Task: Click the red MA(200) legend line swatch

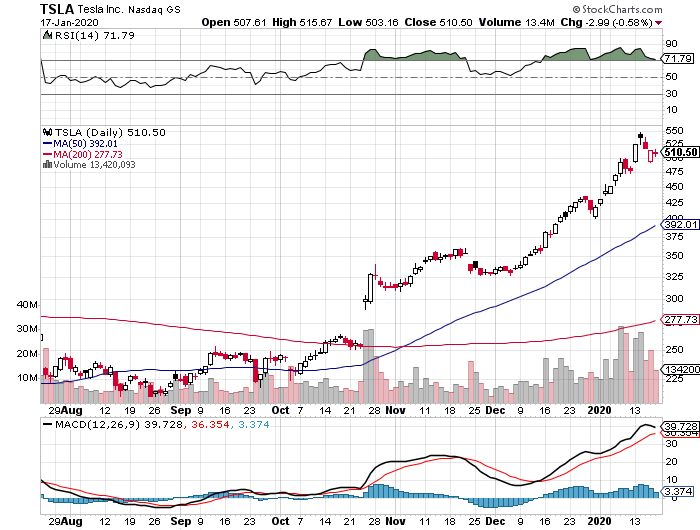Action: pos(47,154)
